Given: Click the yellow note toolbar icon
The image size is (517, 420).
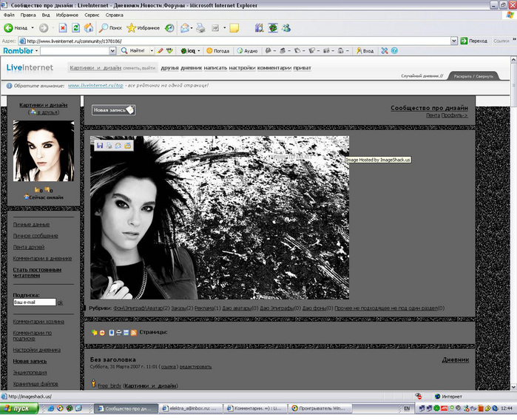Looking at the screenshot, I should 234,28.
